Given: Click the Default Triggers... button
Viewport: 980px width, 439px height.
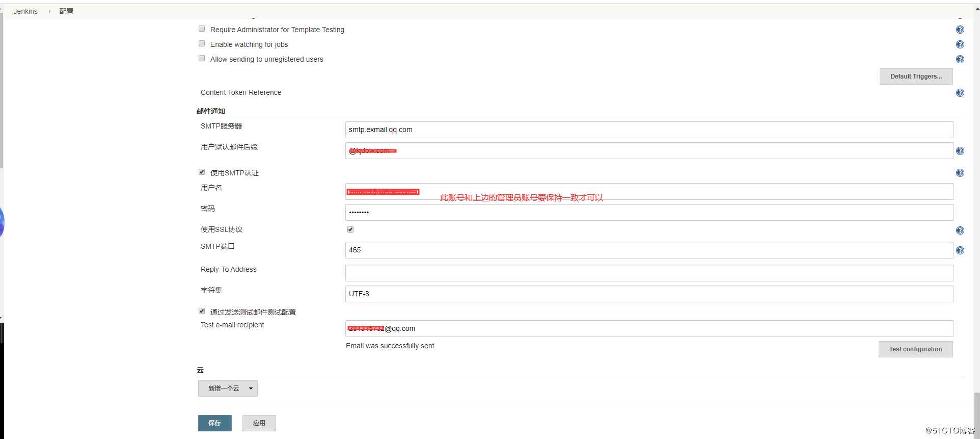Looking at the screenshot, I should coord(916,76).
